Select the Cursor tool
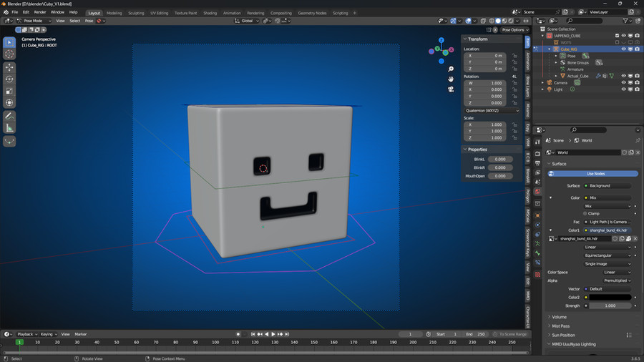Viewport: 644px width, 362px height. pos(9,54)
